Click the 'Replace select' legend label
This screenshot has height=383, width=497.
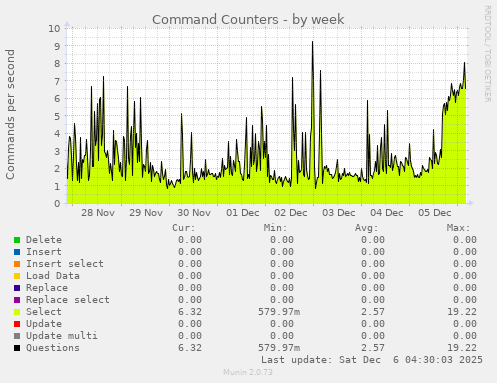pos(68,300)
